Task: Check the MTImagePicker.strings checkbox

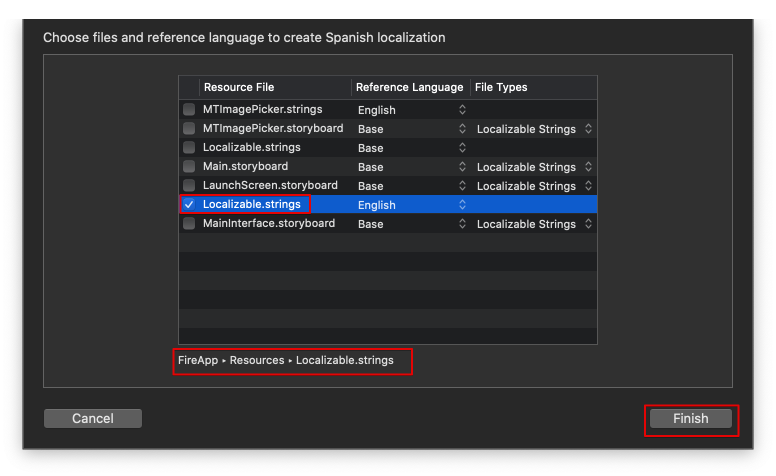Action: tap(189, 109)
